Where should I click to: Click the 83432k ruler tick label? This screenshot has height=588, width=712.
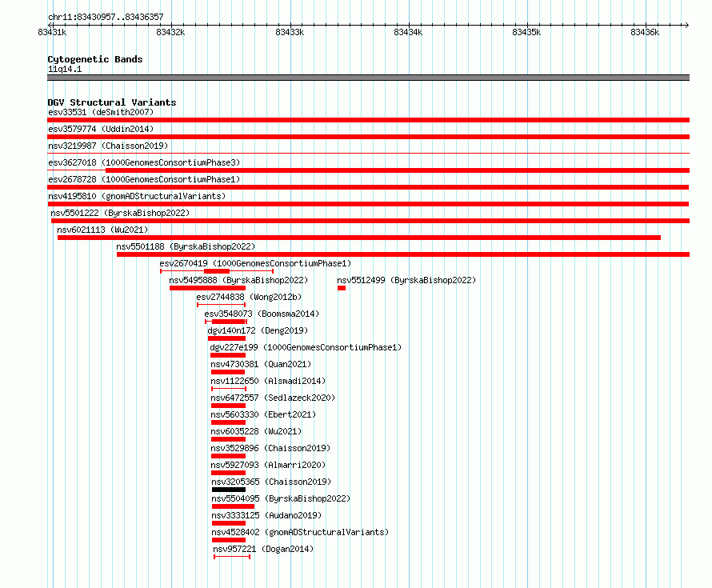170,32
